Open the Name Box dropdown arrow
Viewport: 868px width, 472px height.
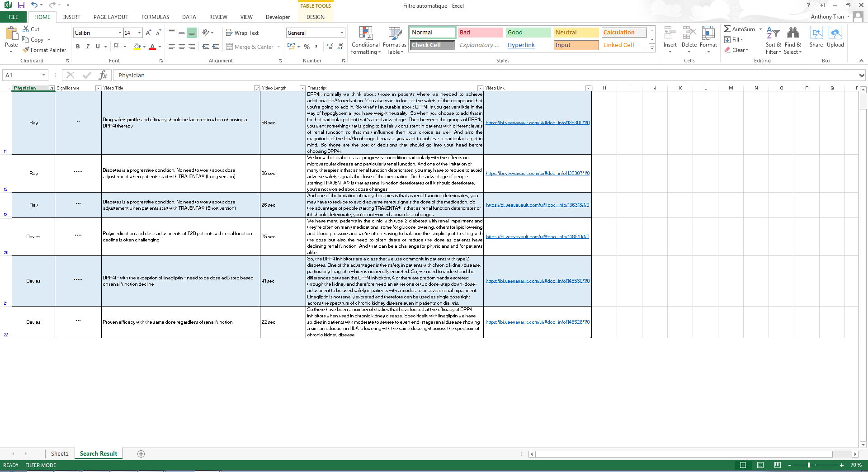click(x=43, y=75)
